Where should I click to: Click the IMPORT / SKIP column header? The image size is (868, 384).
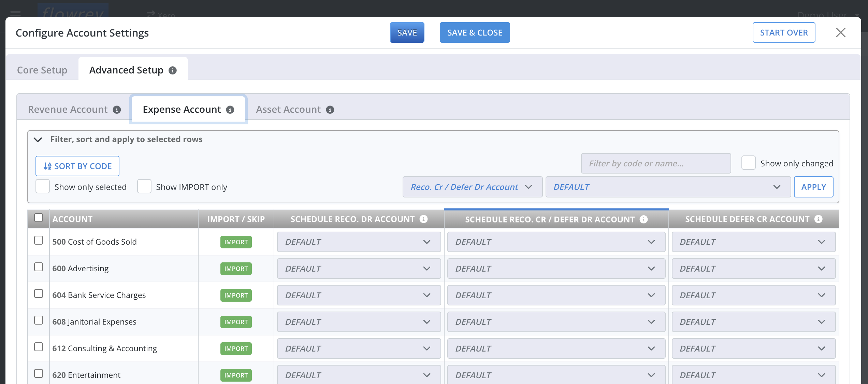point(236,219)
